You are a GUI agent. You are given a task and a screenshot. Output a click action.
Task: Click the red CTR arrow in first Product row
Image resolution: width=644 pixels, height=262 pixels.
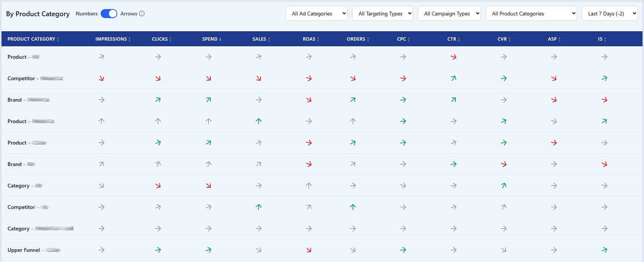point(454,57)
